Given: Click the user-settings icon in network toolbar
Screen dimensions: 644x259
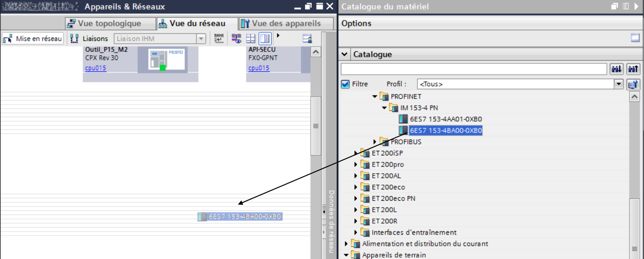Looking at the screenshot, I should 307,39.
